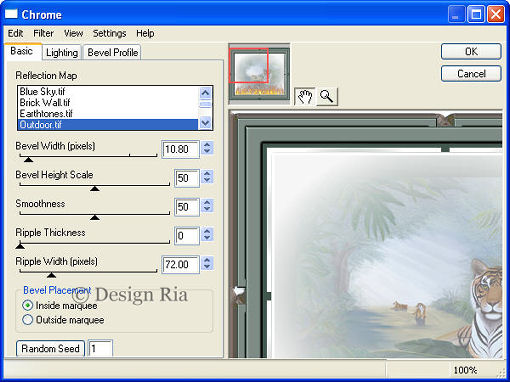Select Inside marquee radio button

coord(27,305)
